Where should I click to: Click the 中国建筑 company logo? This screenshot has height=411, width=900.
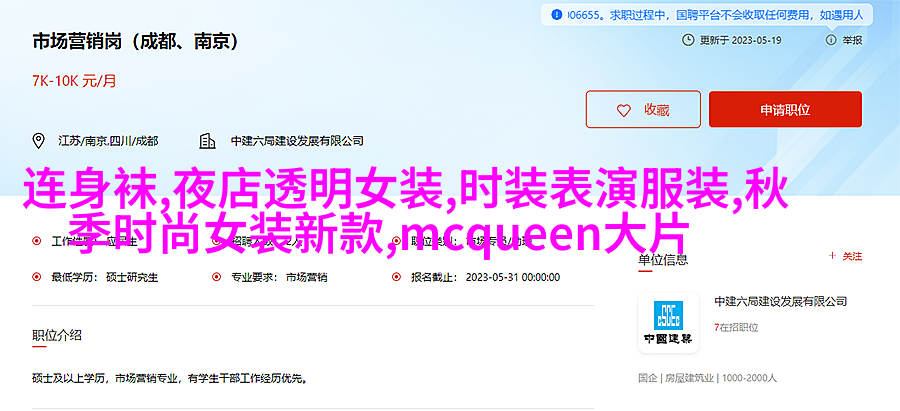coord(669,322)
